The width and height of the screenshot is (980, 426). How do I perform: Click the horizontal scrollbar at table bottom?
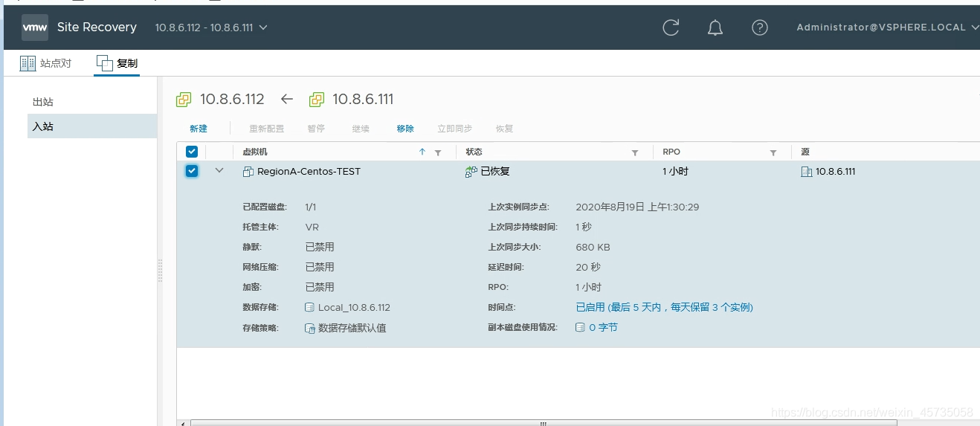pyautogui.click(x=543, y=422)
